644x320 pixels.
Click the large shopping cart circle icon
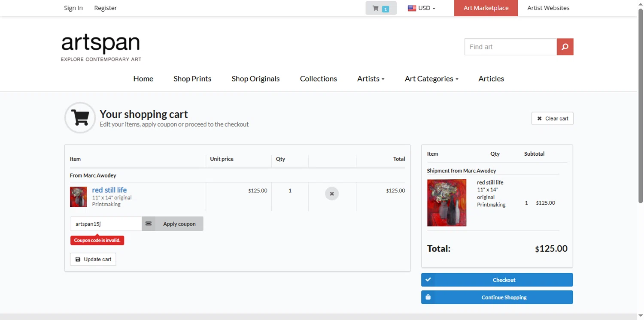[x=80, y=118]
